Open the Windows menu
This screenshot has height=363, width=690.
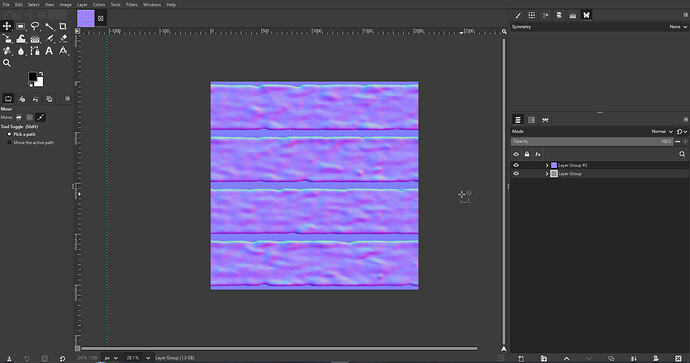152,4
